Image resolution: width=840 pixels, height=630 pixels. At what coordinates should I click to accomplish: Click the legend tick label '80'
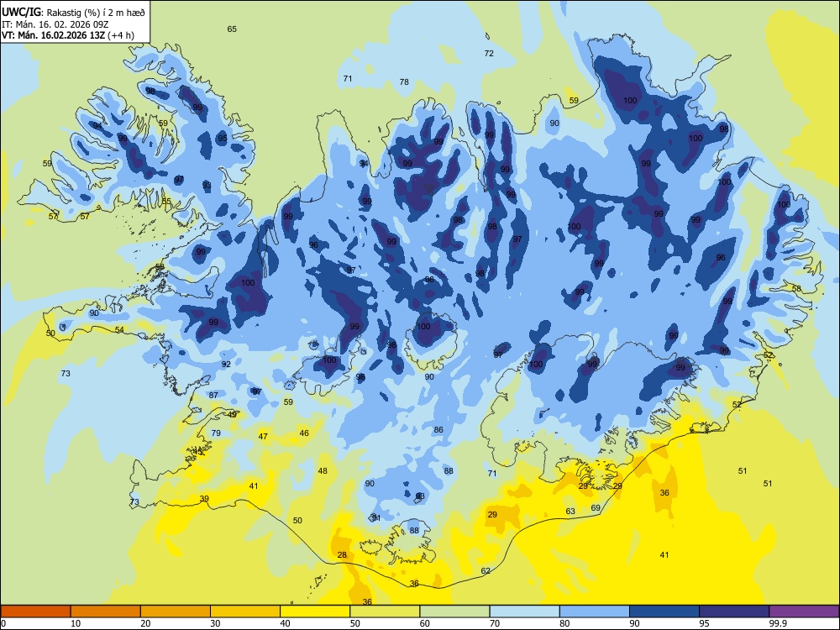click(x=564, y=623)
